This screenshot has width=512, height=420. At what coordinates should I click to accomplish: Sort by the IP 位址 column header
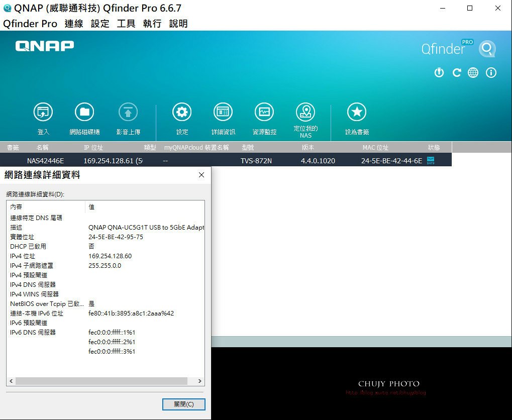[x=93, y=148]
